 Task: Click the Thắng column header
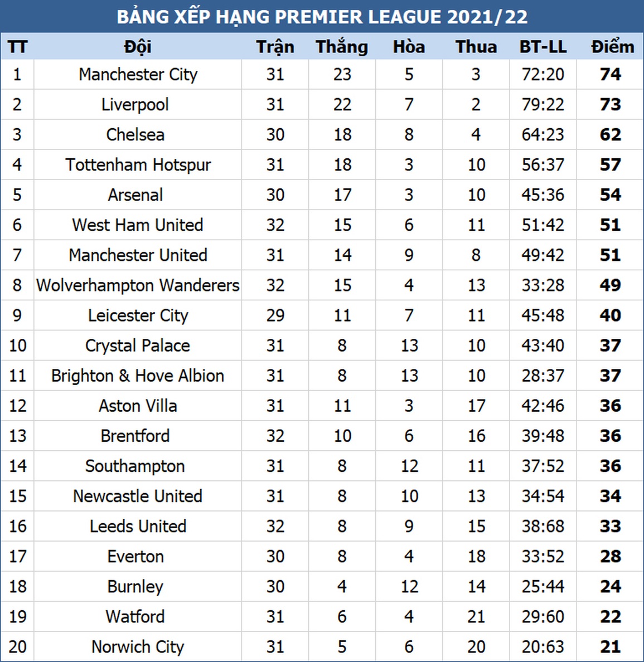coord(342,46)
